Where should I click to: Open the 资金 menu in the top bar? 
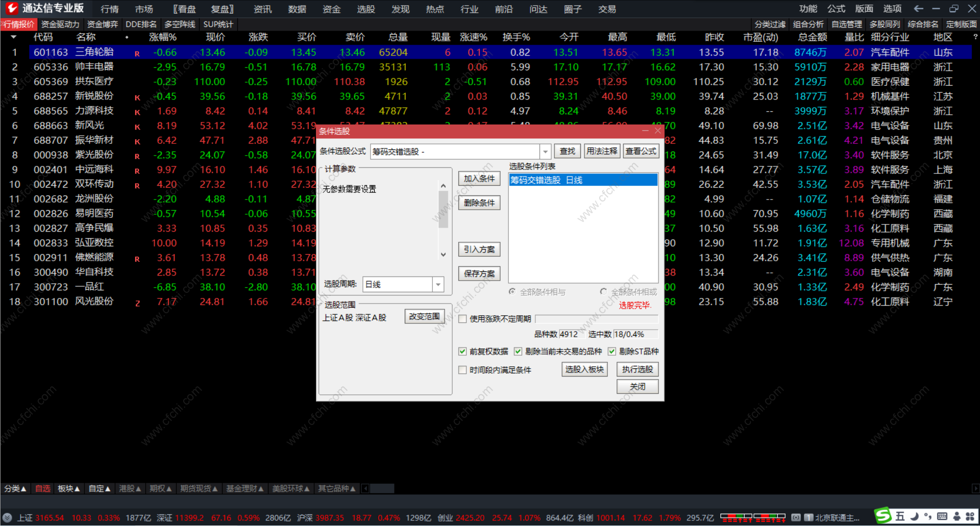331,9
